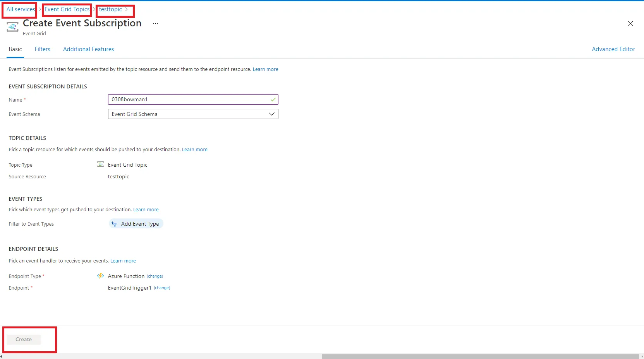Click the horizontal scrollbar thumb
Screen dimensions: 644x359
480,356
